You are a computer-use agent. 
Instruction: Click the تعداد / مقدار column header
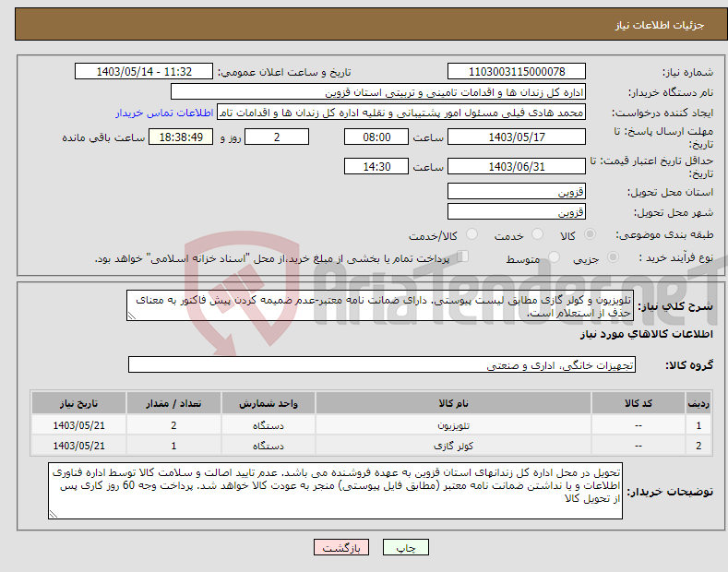[173, 403]
